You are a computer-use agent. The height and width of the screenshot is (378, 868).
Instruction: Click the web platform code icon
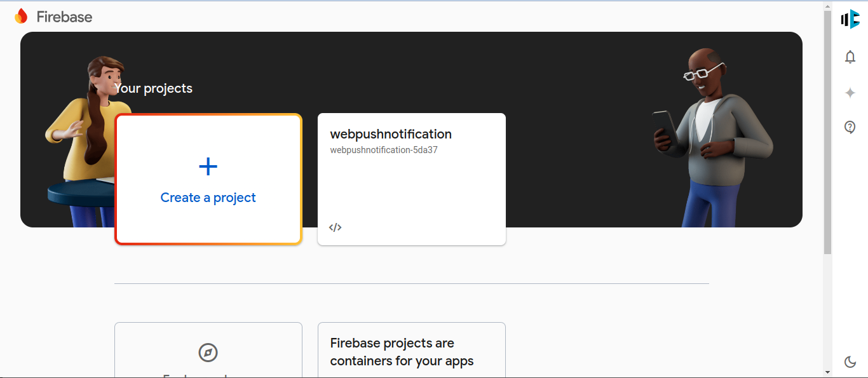(336, 227)
